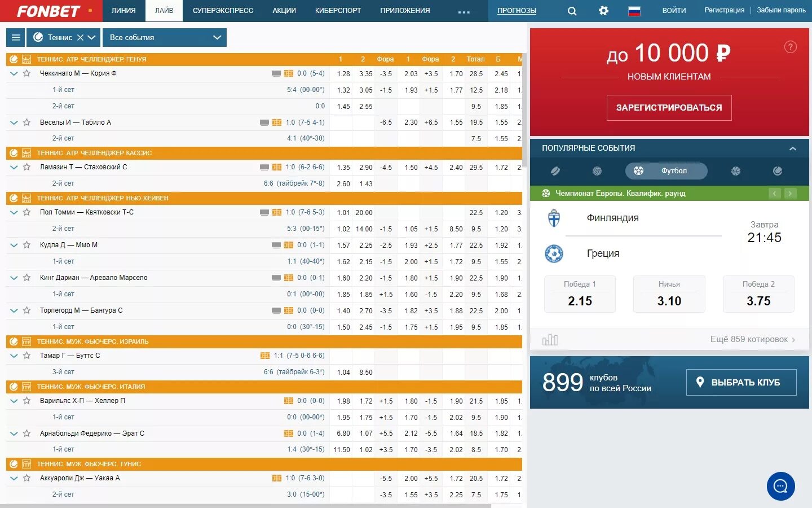Open broadcast icon for Кудла Д match
This screenshot has height=508, width=812.
(276, 245)
